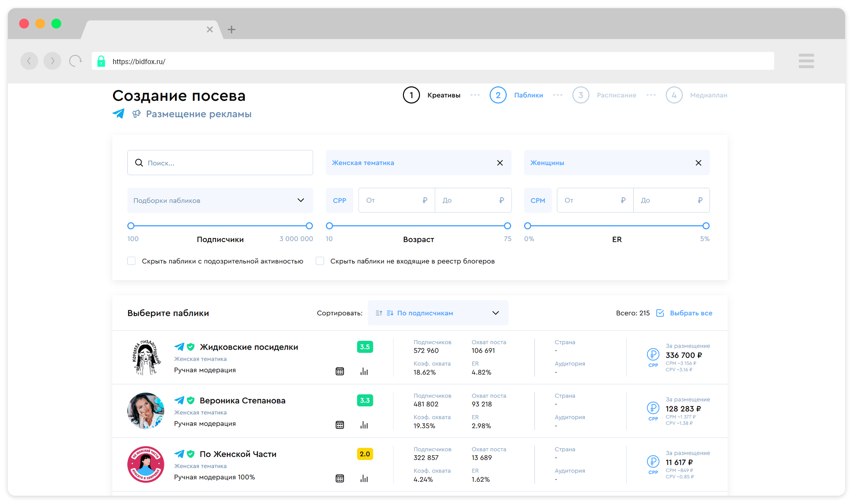Screen dimensions: 853x504
Task: Open the browser hamburger menu
Action: tap(806, 61)
